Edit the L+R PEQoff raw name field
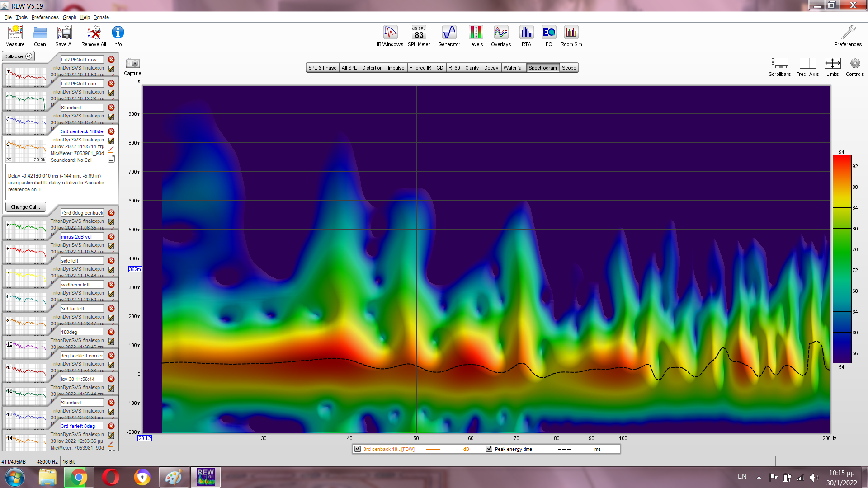Screen dimensions: 868x488 [x=82, y=60]
